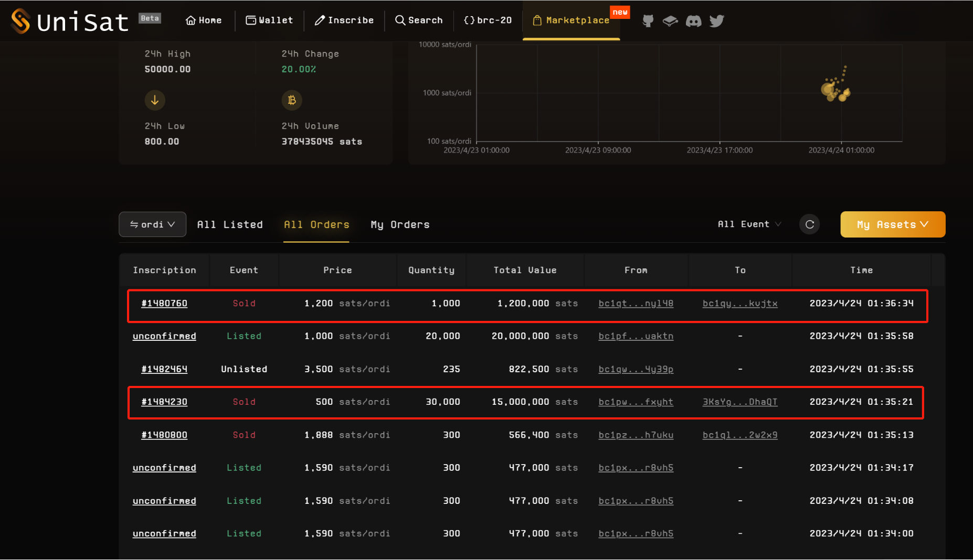
Task: Switch to the All Listed tab
Action: tap(230, 224)
